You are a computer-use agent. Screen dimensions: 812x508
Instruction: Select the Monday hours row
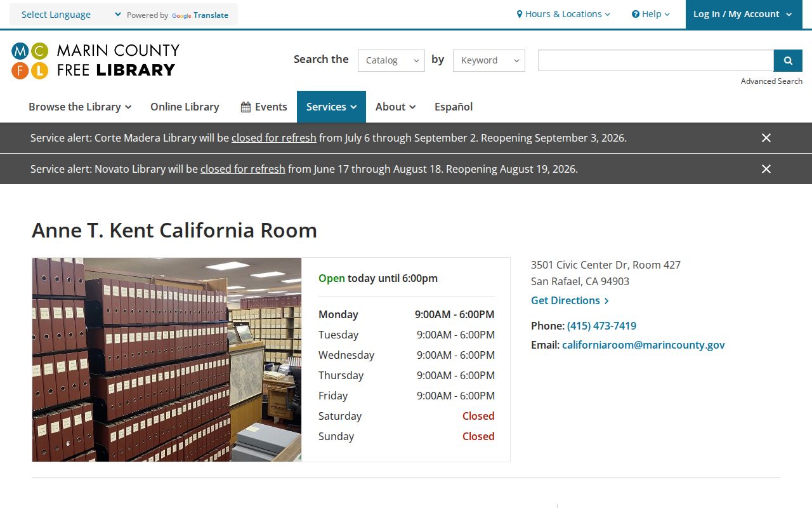[x=406, y=314]
